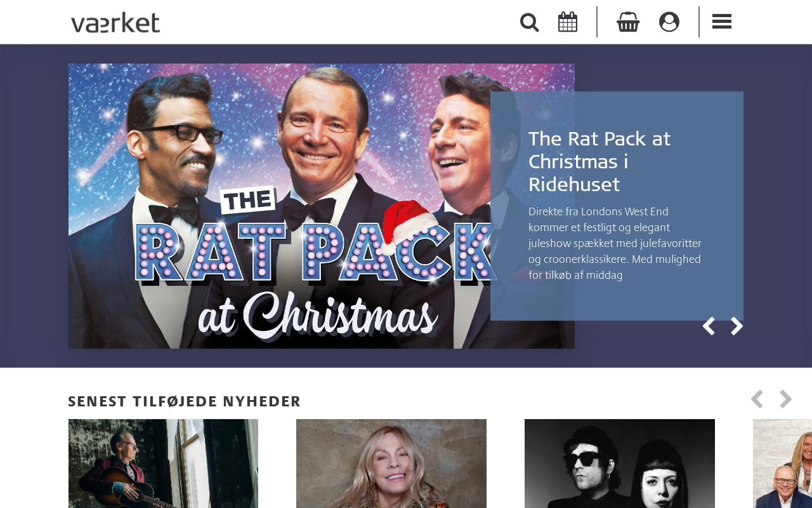This screenshot has height=508, width=812.
Task: Show next news items
Action: 785,399
